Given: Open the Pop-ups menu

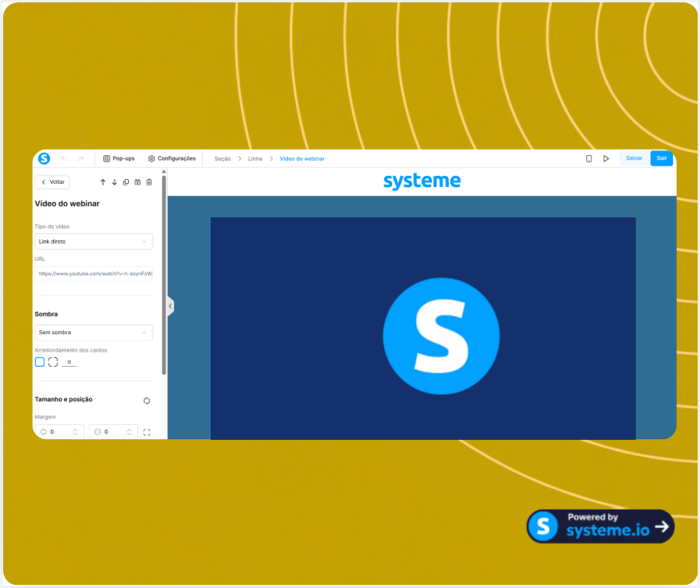Looking at the screenshot, I should point(119,158).
